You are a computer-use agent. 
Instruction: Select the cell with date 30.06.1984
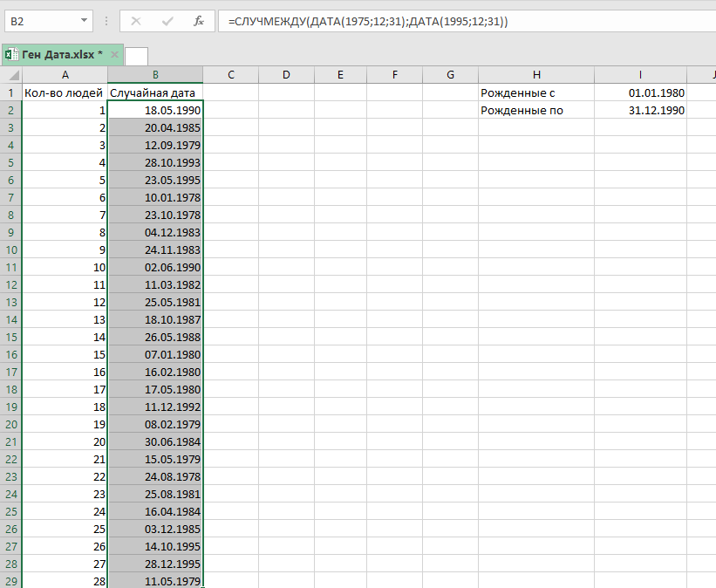click(x=155, y=441)
